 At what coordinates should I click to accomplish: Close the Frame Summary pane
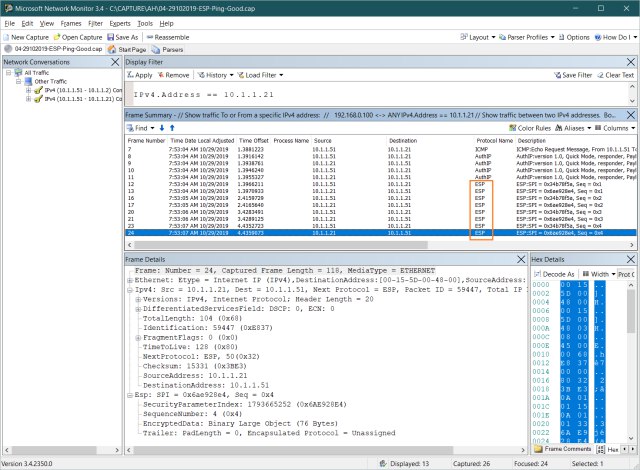(x=631, y=115)
